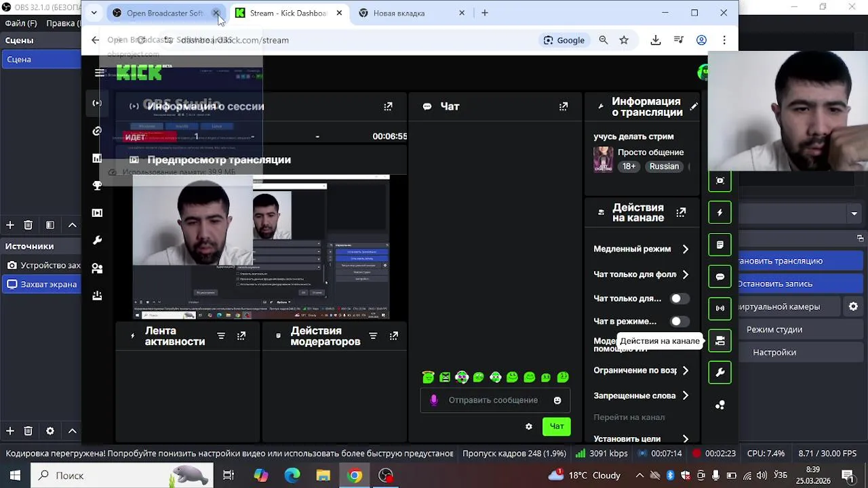Open OBS Настройки button
Image resolution: width=868 pixels, height=488 pixels.
801,352
